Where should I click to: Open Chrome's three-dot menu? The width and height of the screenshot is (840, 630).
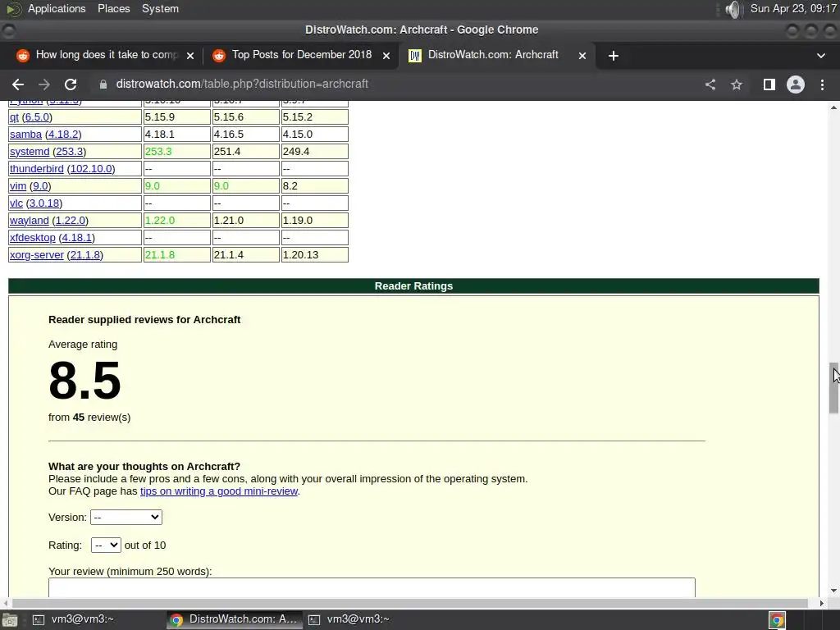tap(822, 84)
